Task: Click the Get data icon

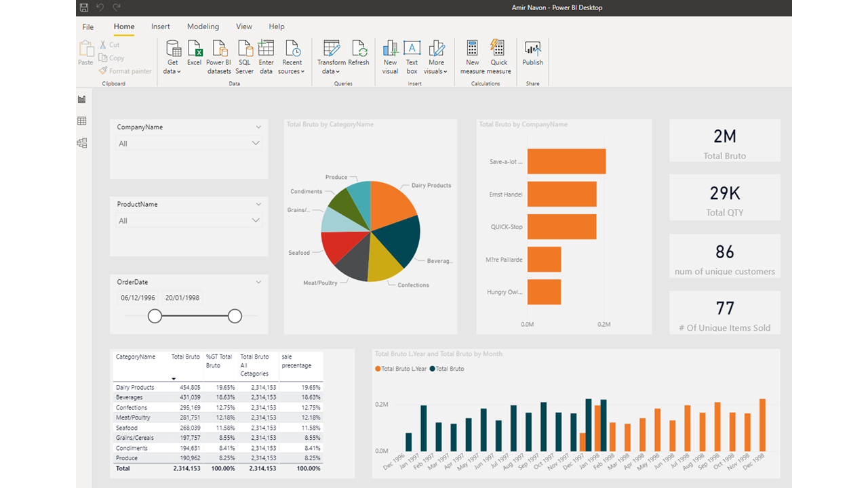Action: pyautogui.click(x=173, y=49)
